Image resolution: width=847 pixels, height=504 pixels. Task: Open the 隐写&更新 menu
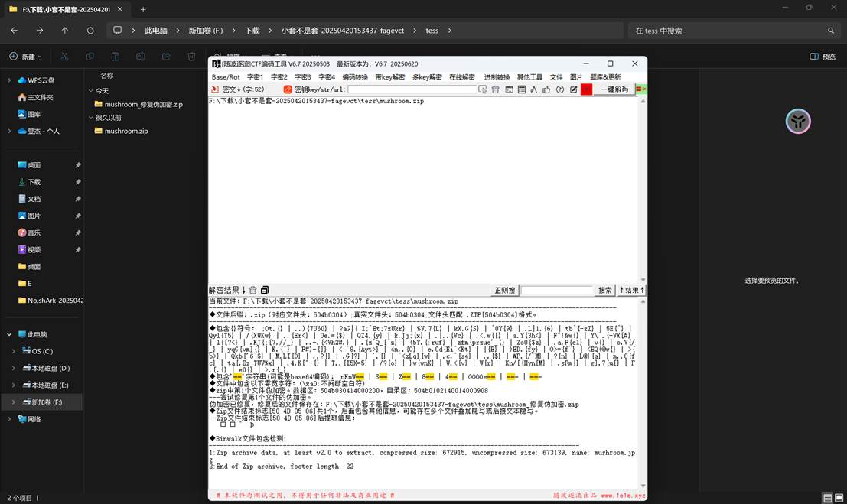click(x=607, y=76)
